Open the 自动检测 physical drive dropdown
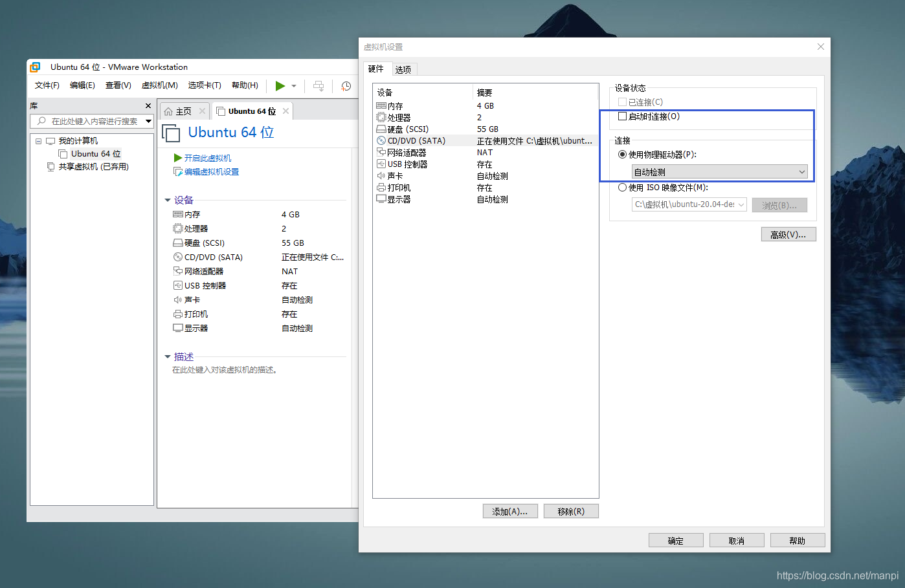 coord(720,172)
